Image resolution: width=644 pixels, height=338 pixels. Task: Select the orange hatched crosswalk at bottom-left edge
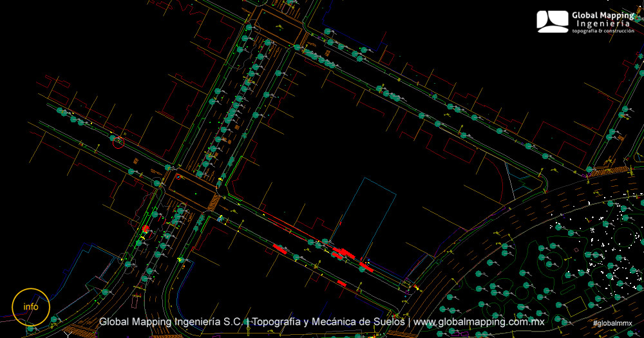click(79, 332)
